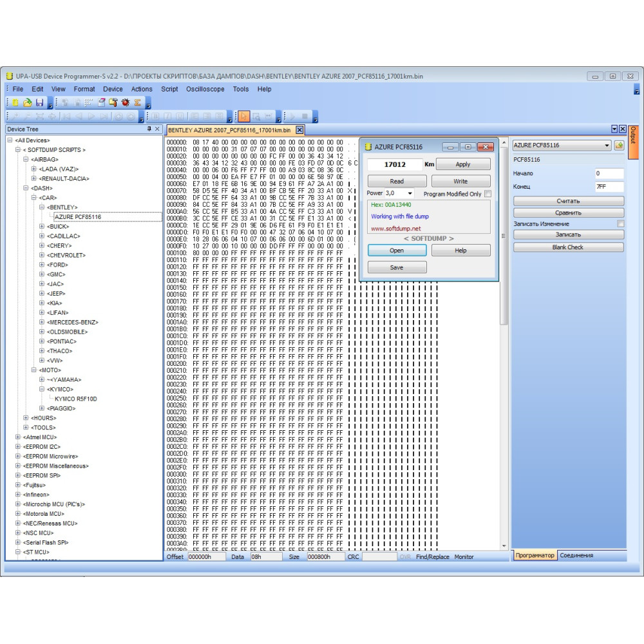This screenshot has height=644, width=644.
Task: Select KYMCO R5F10D tree item
Action: point(75,399)
